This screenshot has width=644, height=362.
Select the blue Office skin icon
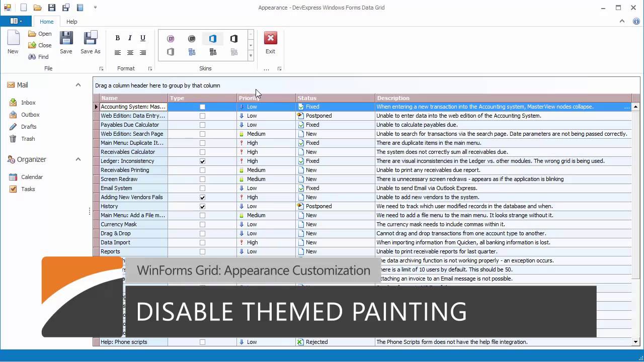click(x=213, y=39)
